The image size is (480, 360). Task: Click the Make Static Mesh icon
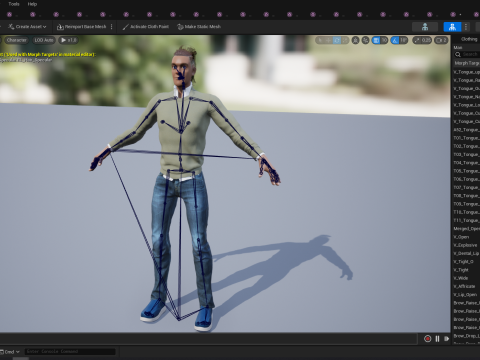pos(180,27)
